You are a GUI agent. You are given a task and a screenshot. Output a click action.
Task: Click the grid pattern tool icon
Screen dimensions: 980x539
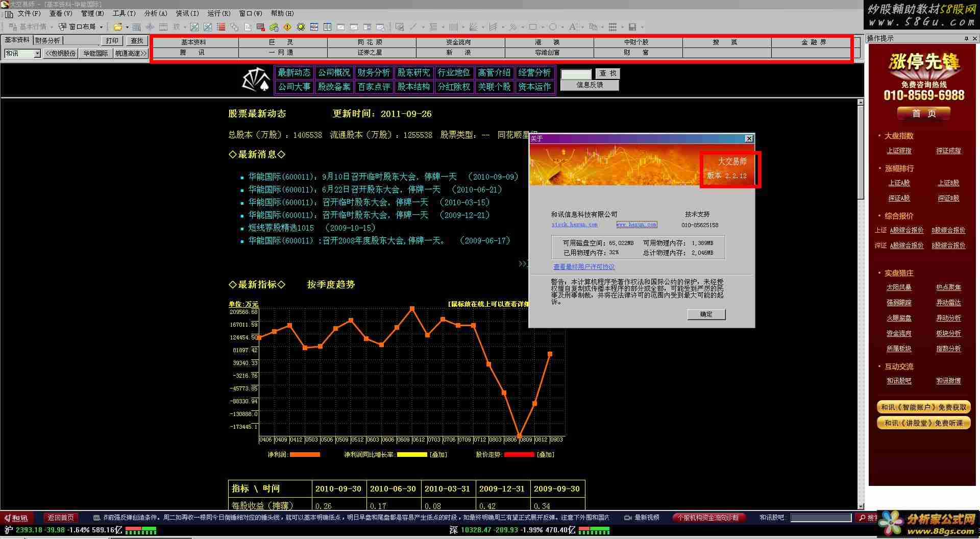coord(612,27)
